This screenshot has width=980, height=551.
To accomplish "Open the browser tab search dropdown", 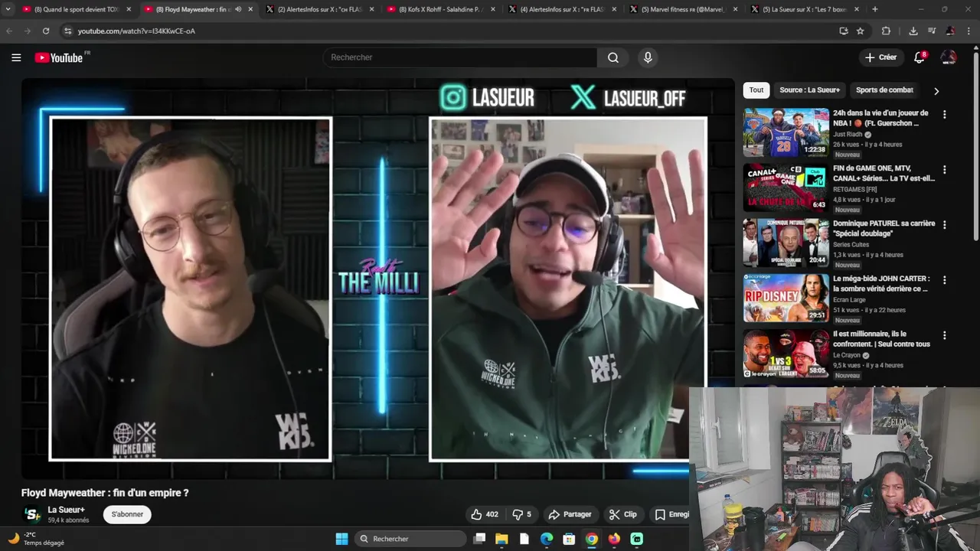I will coord(8,9).
